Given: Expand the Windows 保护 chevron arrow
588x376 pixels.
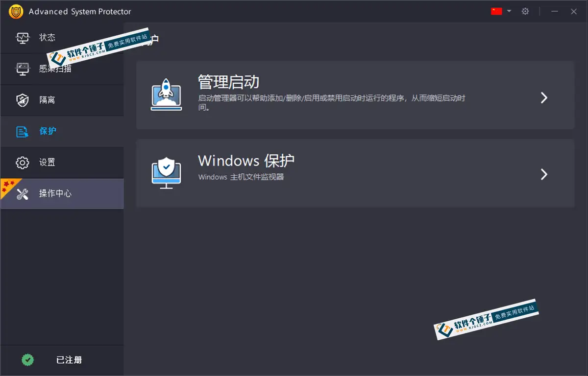Looking at the screenshot, I should (544, 174).
